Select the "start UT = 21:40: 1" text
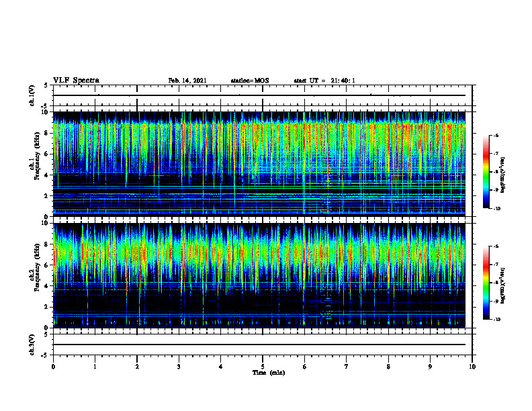The image size is (532, 411). (324, 81)
